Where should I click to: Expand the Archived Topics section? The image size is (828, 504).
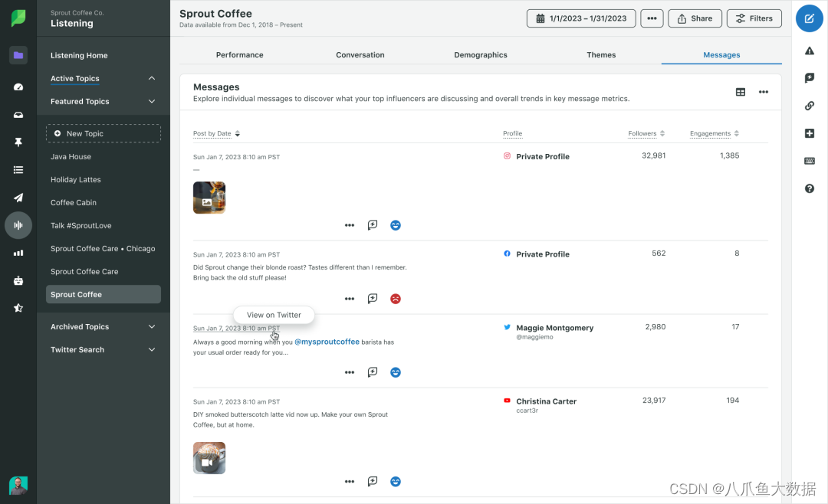pyautogui.click(x=152, y=326)
